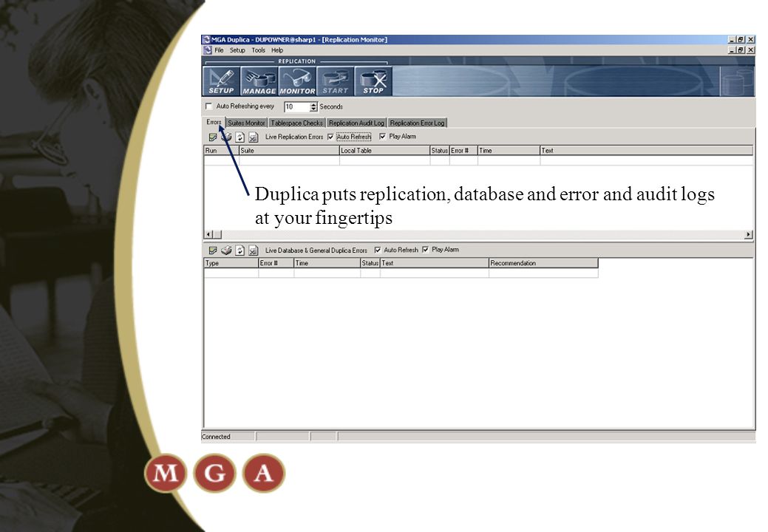Switch to the Replication Error Log tab
Viewport: 768px width, 532px height.
(x=418, y=123)
